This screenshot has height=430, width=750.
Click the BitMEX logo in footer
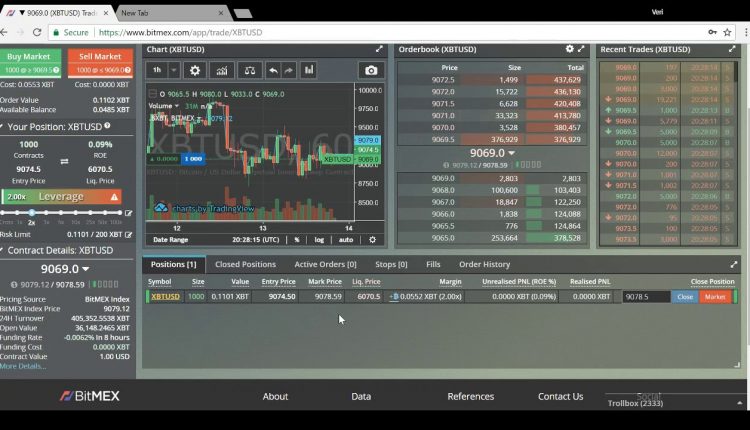[89, 396]
